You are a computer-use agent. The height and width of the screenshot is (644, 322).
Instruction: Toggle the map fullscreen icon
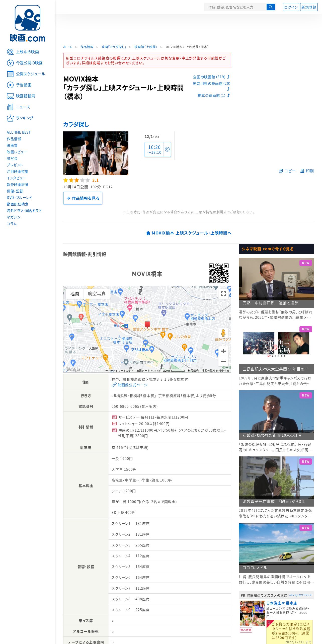coord(223,294)
